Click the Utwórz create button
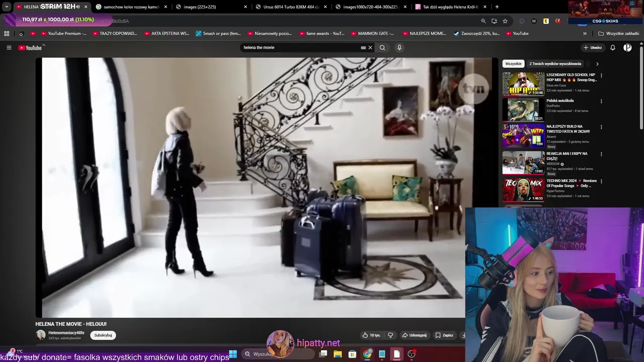This screenshot has height=362, width=644. click(593, 48)
